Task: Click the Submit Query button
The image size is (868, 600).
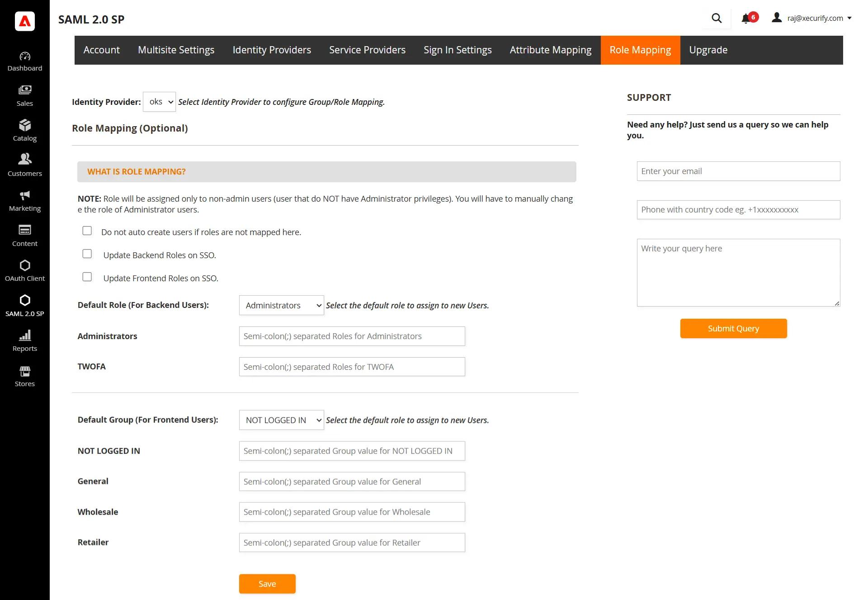Action: coord(733,329)
